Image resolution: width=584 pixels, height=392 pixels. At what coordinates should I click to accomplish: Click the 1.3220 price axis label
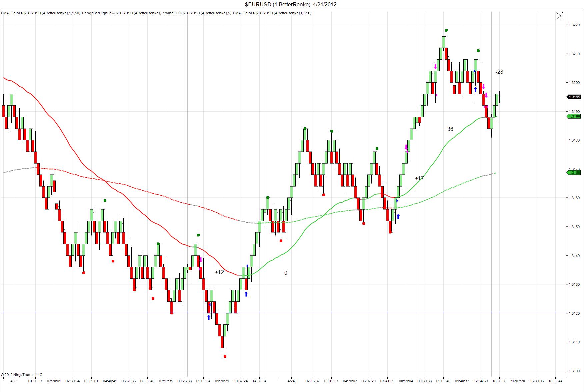click(574, 25)
